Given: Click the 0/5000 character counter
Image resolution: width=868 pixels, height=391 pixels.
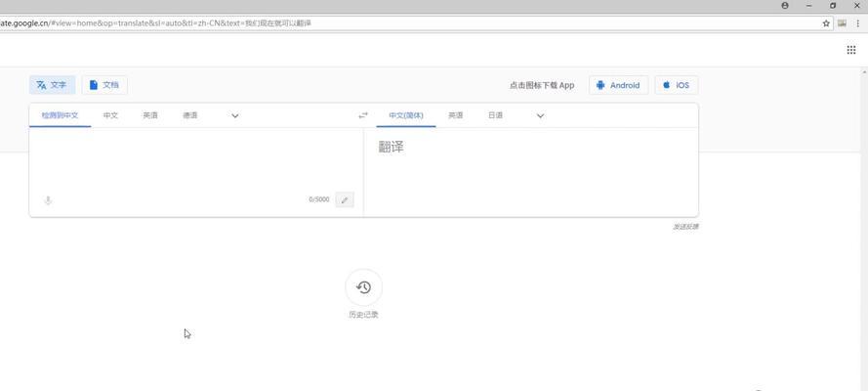Looking at the screenshot, I should [319, 200].
